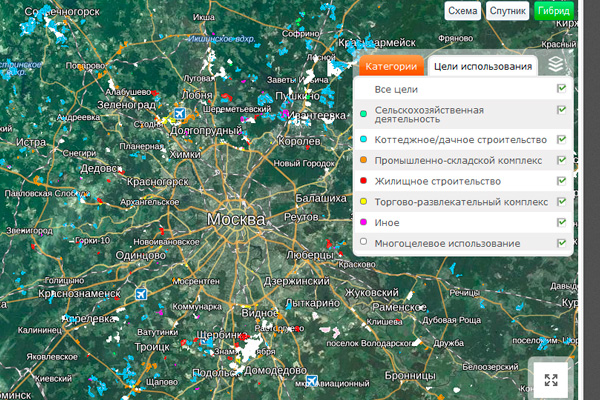
Task: Switch to the Категории tab
Action: pos(390,66)
